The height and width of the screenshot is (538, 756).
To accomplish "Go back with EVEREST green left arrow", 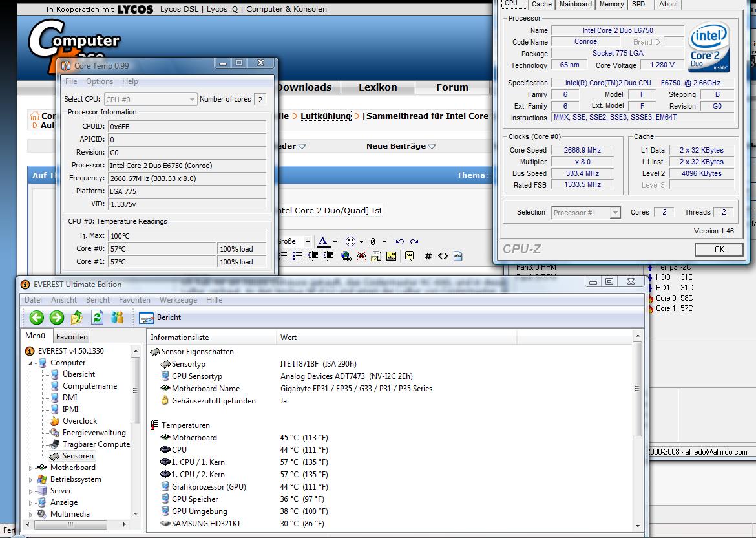I will coord(37,317).
